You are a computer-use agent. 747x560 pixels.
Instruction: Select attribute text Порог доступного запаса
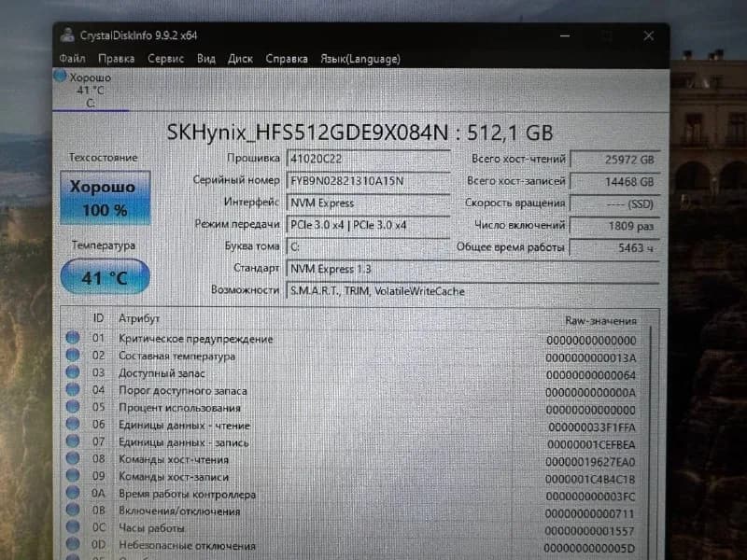coord(183,391)
